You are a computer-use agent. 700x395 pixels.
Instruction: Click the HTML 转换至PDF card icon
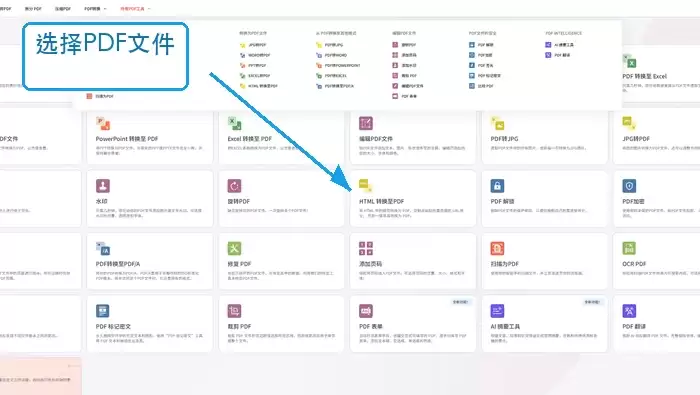coord(366,186)
